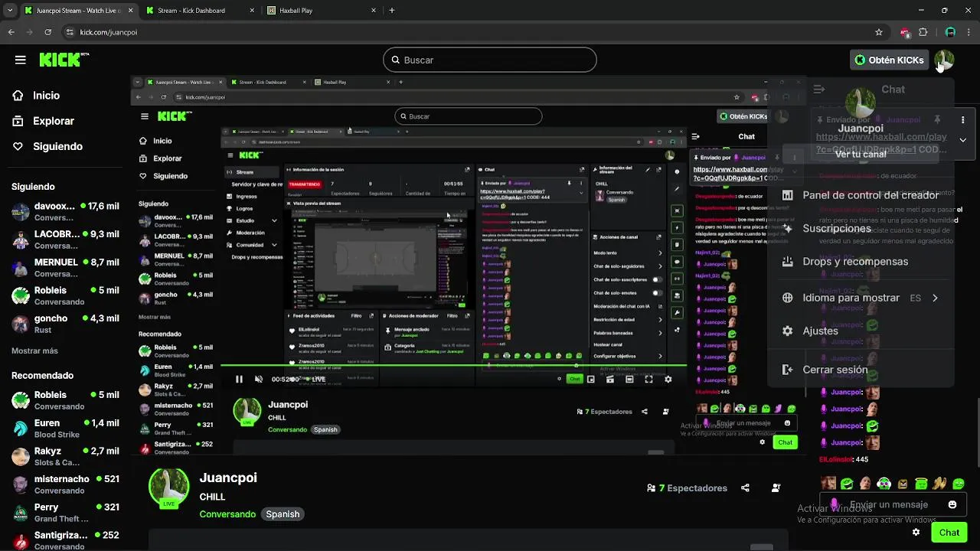Select Cerrar sesión in the profile menu
The width and height of the screenshot is (980, 551).
tap(861, 370)
